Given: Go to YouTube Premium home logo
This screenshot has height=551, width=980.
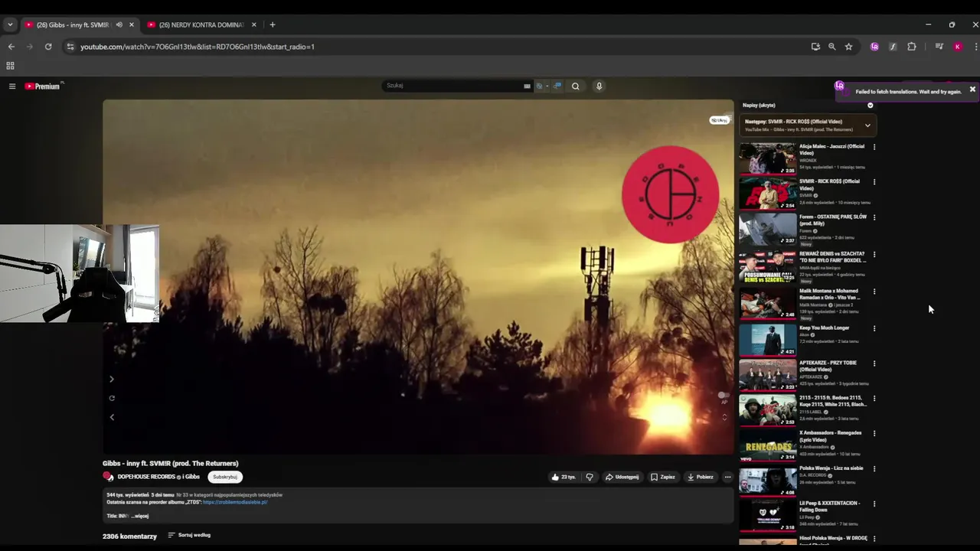Looking at the screenshot, I should coord(42,86).
